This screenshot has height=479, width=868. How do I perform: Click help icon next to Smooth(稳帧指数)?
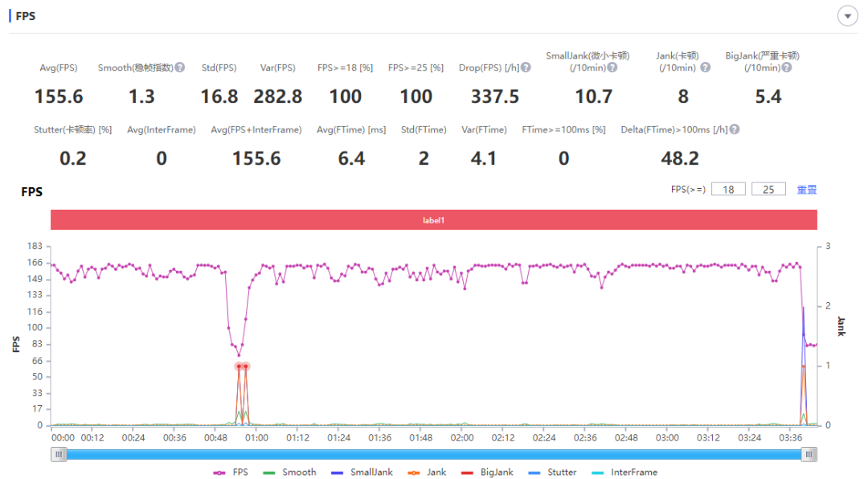click(180, 68)
